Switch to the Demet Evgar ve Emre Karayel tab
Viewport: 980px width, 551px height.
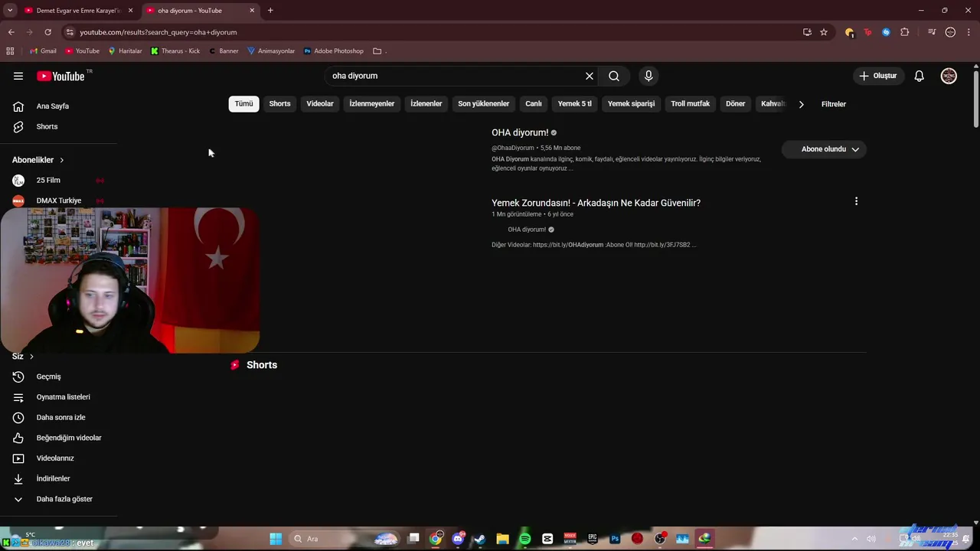[x=79, y=11]
